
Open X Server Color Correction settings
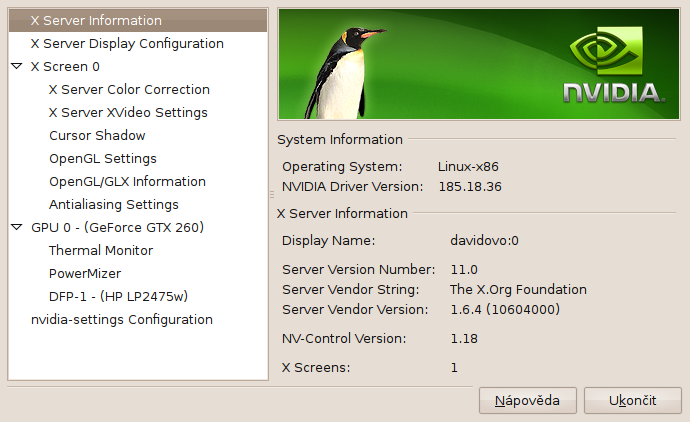(129, 89)
